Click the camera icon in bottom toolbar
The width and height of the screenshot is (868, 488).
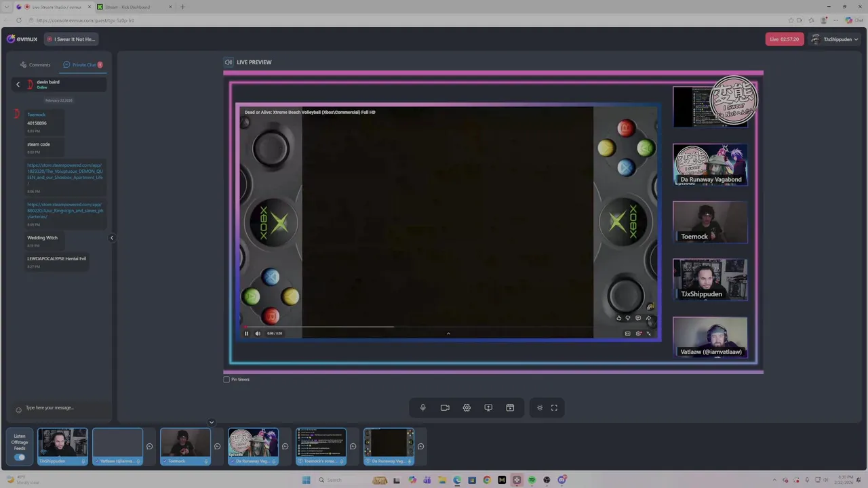(445, 407)
